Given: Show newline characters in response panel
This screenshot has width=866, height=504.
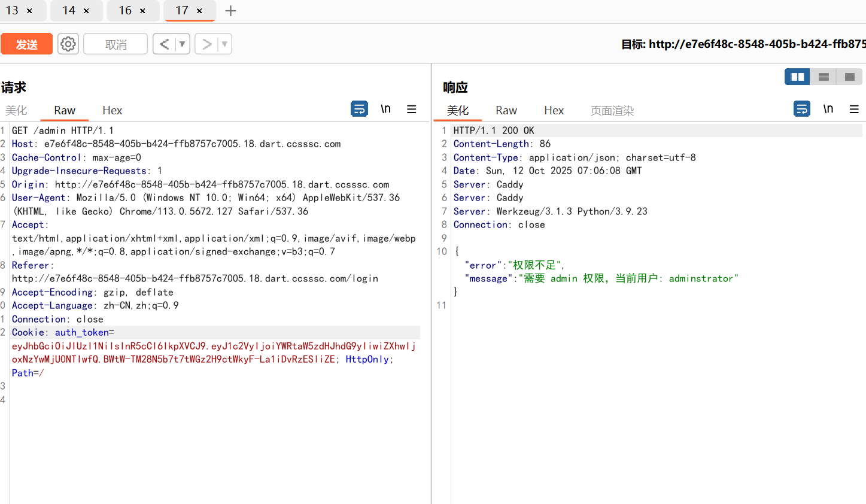Looking at the screenshot, I should click(x=828, y=109).
